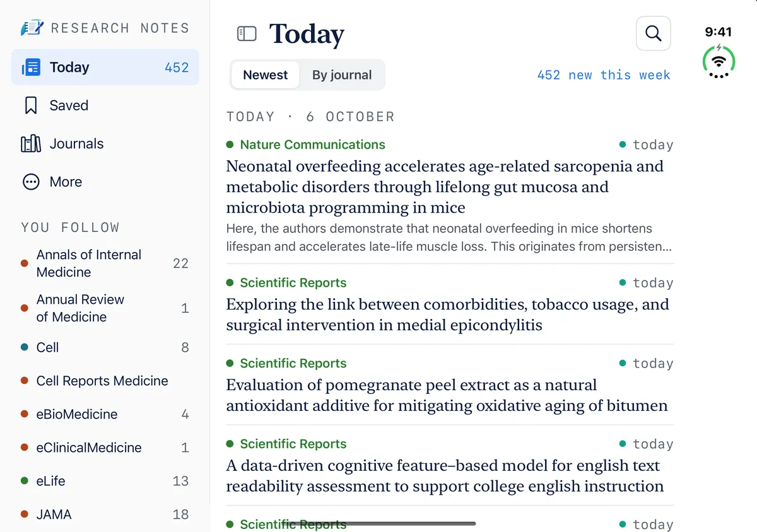The width and height of the screenshot is (757, 532).
Task: Open the Saved section
Action: pyautogui.click(x=105, y=105)
